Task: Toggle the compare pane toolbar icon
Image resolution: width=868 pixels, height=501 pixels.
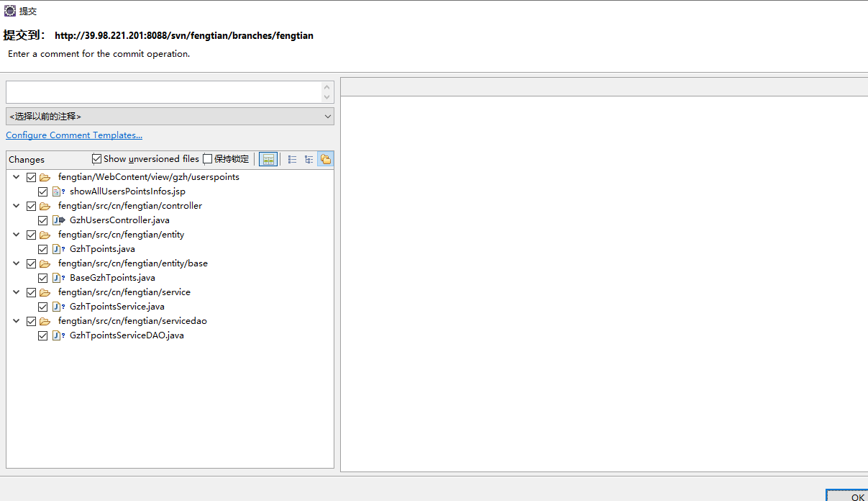Action: [x=268, y=159]
